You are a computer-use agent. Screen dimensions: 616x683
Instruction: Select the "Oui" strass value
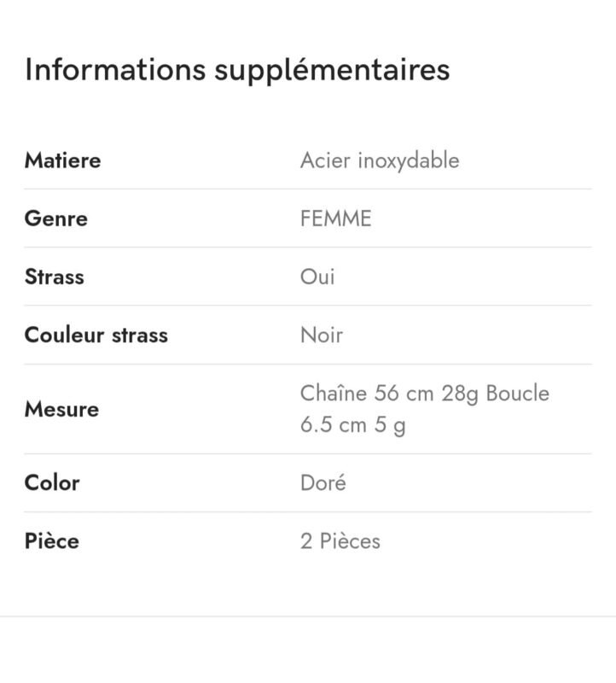(317, 277)
